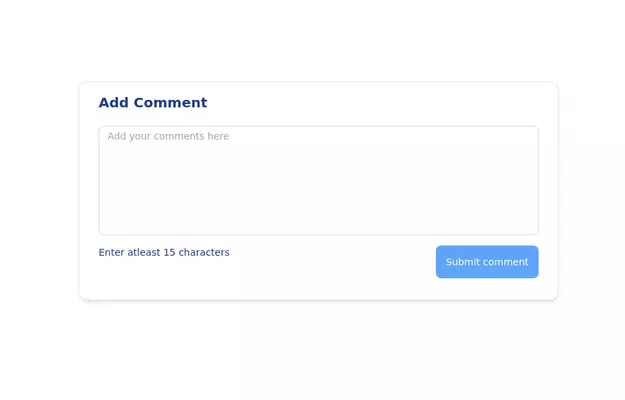
Task: Click the 'Add Comment' title text
Action: [x=153, y=103]
